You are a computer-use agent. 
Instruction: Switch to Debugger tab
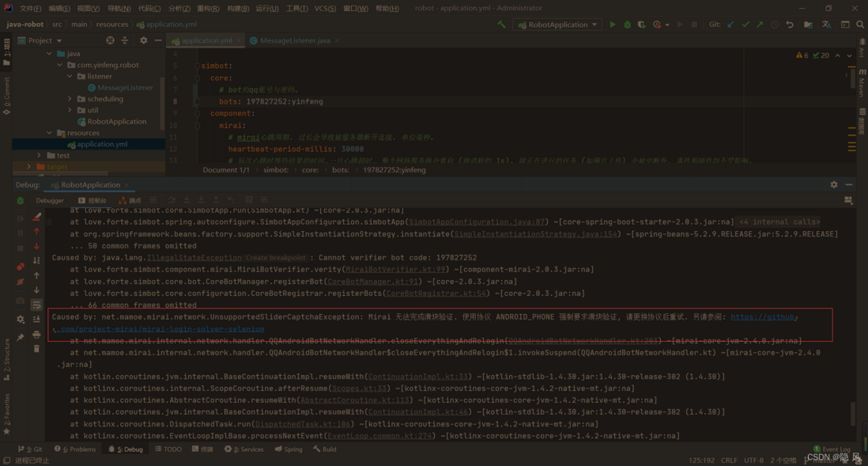point(50,201)
